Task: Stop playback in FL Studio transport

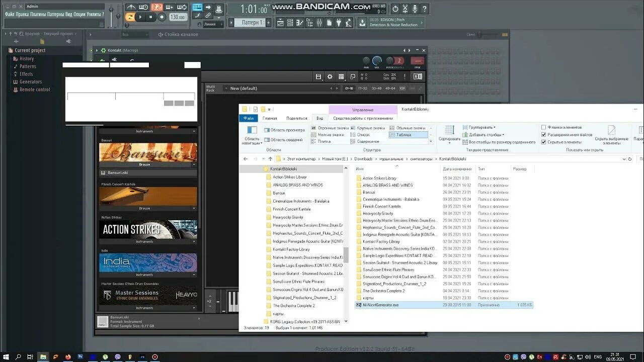Action: [x=150, y=17]
